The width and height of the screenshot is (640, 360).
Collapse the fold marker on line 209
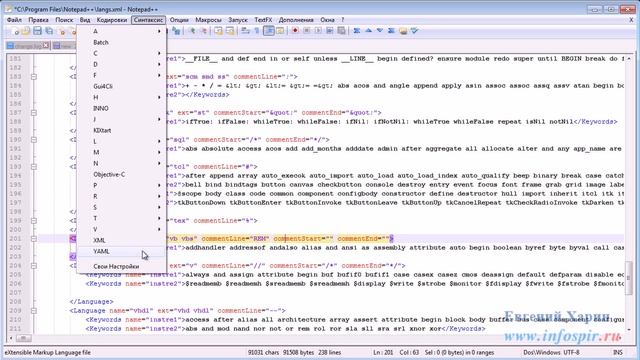[34, 311]
